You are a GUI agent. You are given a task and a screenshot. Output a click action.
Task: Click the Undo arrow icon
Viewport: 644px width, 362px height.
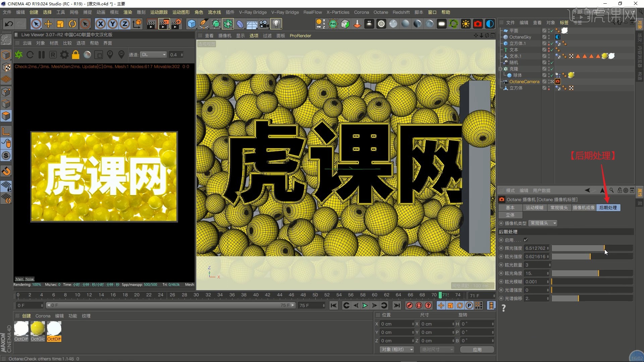(x=9, y=24)
